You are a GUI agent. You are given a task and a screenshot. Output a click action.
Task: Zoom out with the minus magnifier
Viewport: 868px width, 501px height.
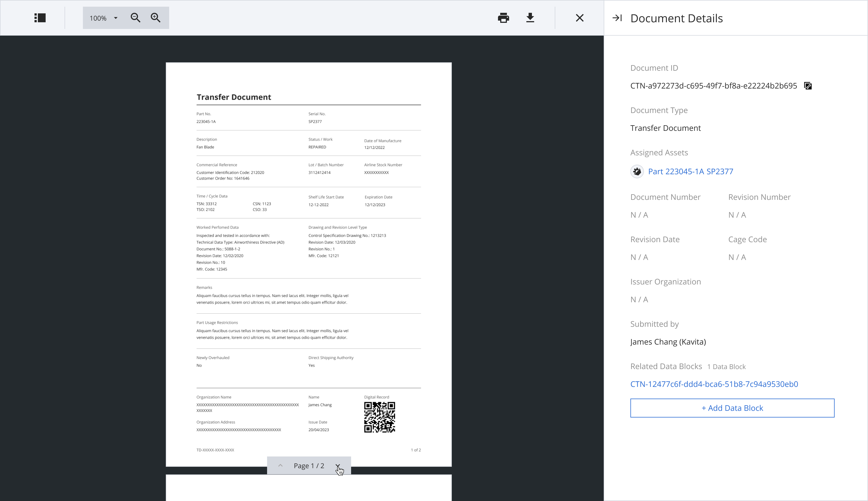(x=135, y=18)
